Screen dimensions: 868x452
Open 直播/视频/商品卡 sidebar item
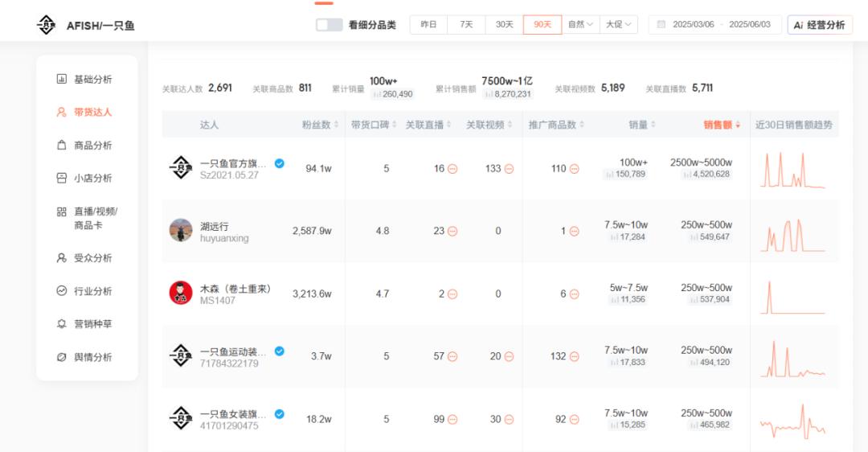pos(87,218)
